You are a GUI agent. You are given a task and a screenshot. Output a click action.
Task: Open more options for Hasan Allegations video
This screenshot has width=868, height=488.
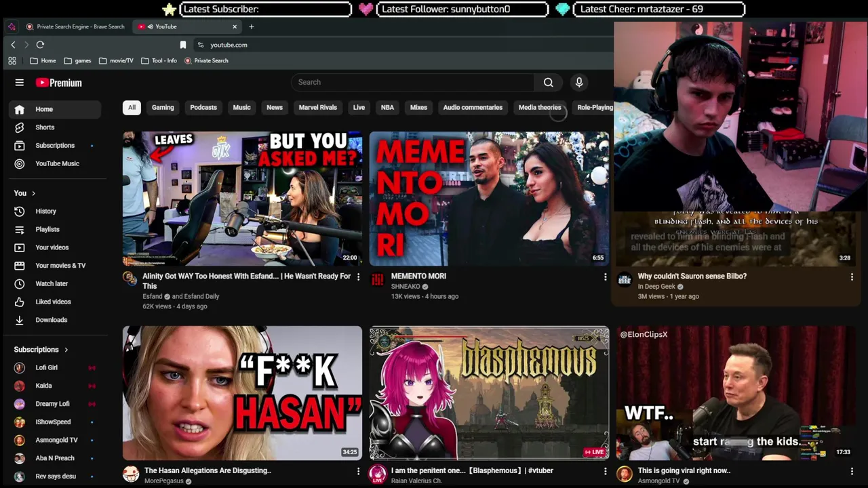358,471
